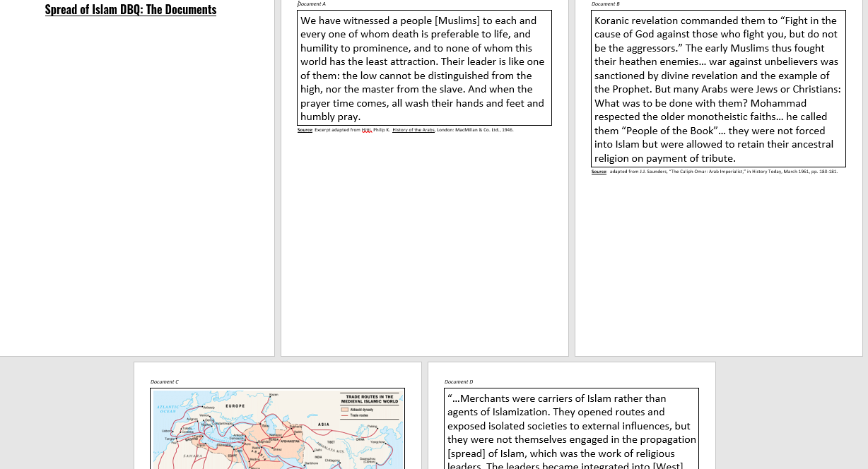
Task: Click the "SAHARA" label on the map
Action: pos(192,456)
